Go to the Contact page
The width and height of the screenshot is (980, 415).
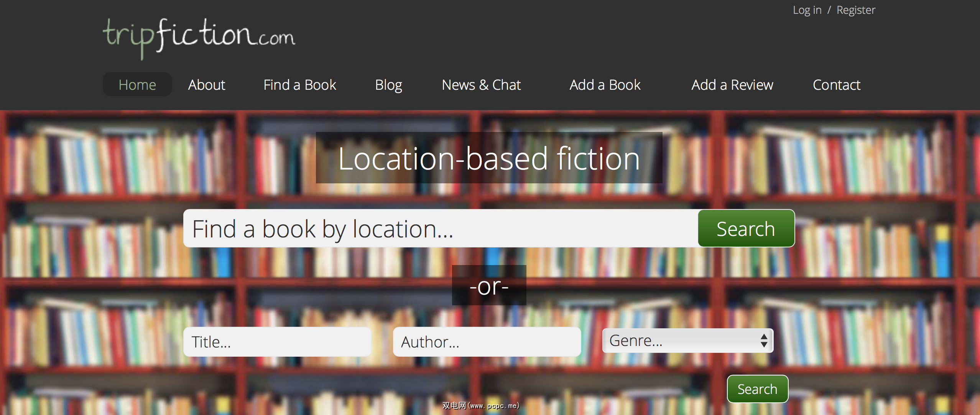(836, 84)
